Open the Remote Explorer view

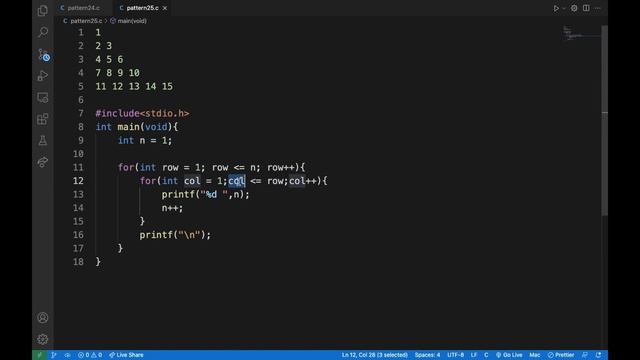[42, 98]
